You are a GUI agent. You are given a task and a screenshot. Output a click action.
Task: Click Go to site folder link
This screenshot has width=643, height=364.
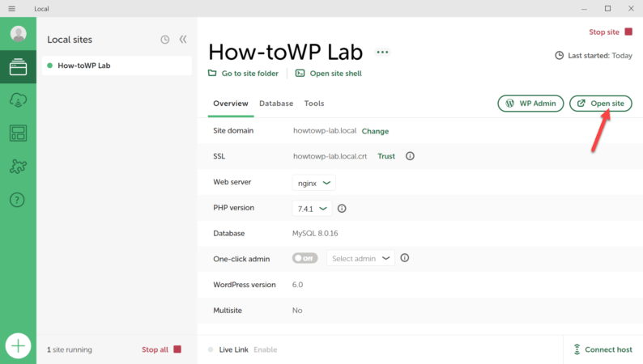[x=250, y=74]
